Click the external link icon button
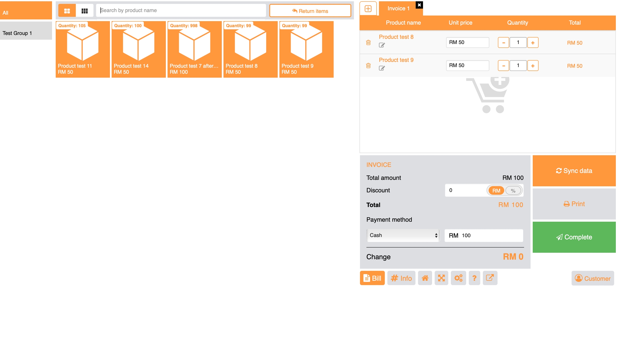Viewport: 618px width, 364px height. (490, 278)
